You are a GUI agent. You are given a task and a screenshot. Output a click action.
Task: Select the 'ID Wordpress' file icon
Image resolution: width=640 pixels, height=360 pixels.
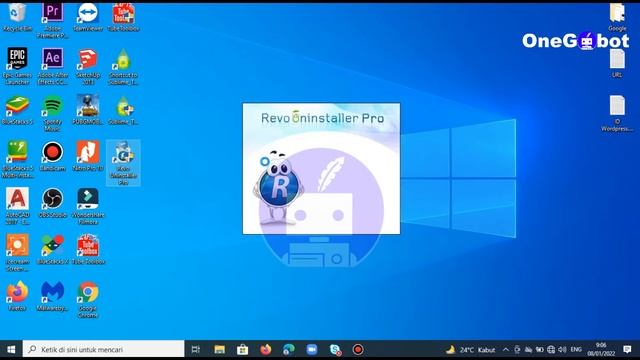(617, 113)
